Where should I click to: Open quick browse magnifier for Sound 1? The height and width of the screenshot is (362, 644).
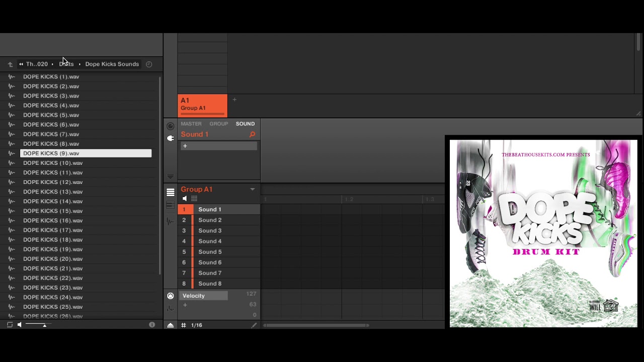252,135
